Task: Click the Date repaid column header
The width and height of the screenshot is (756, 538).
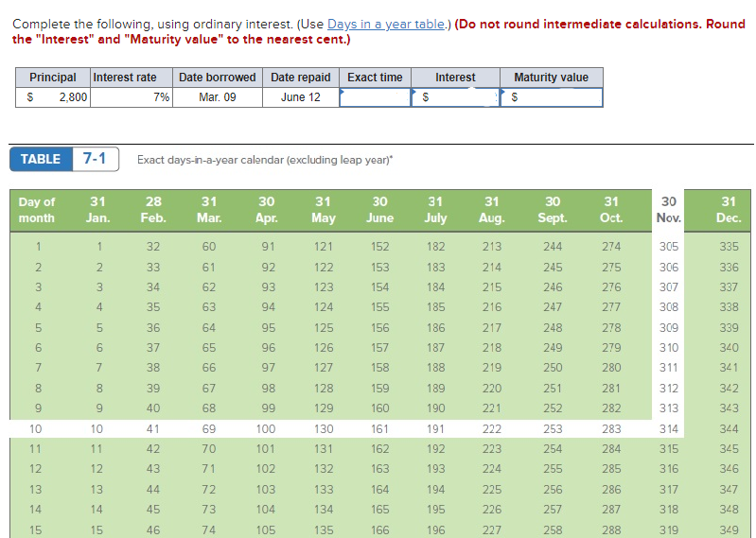Action: pos(301,78)
